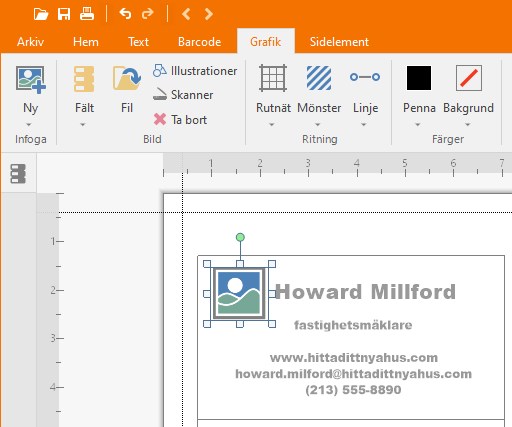Expand the Fält dropdown arrow
This screenshot has height=427, width=512.
(83, 125)
